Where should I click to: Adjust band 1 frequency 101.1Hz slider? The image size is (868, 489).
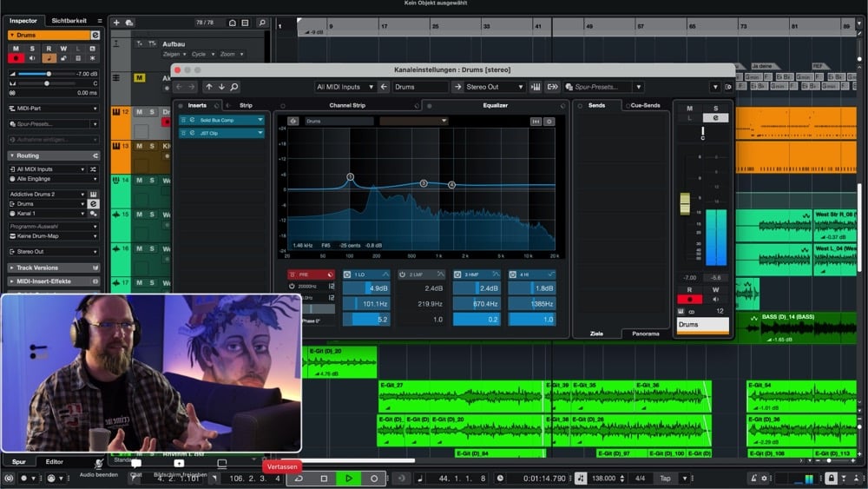(x=366, y=304)
